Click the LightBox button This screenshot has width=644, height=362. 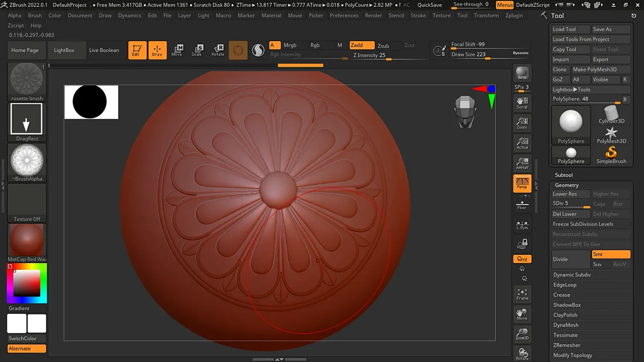tap(64, 50)
